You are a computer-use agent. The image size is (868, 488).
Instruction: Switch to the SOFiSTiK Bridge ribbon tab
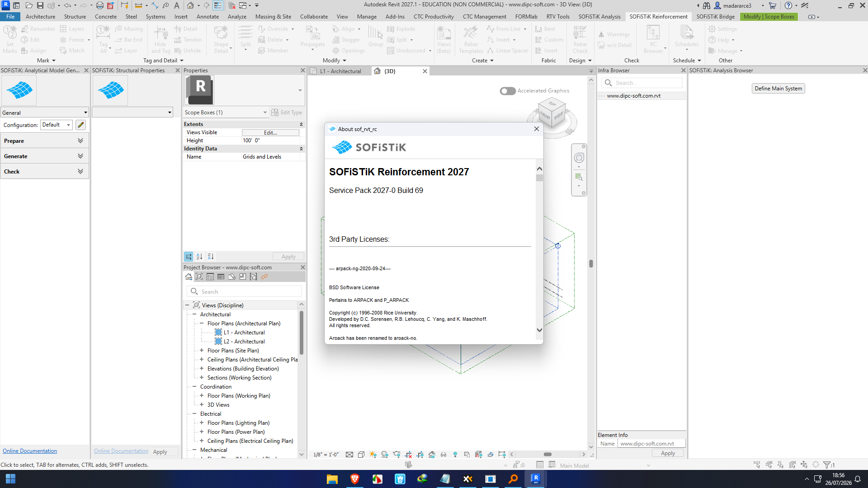pyautogui.click(x=715, y=17)
